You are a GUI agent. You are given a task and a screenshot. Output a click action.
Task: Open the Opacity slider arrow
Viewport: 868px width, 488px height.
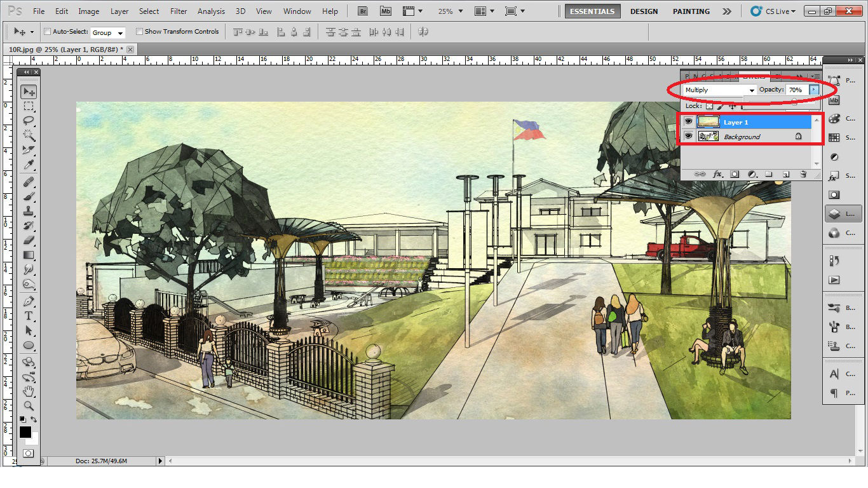click(x=813, y=90)
